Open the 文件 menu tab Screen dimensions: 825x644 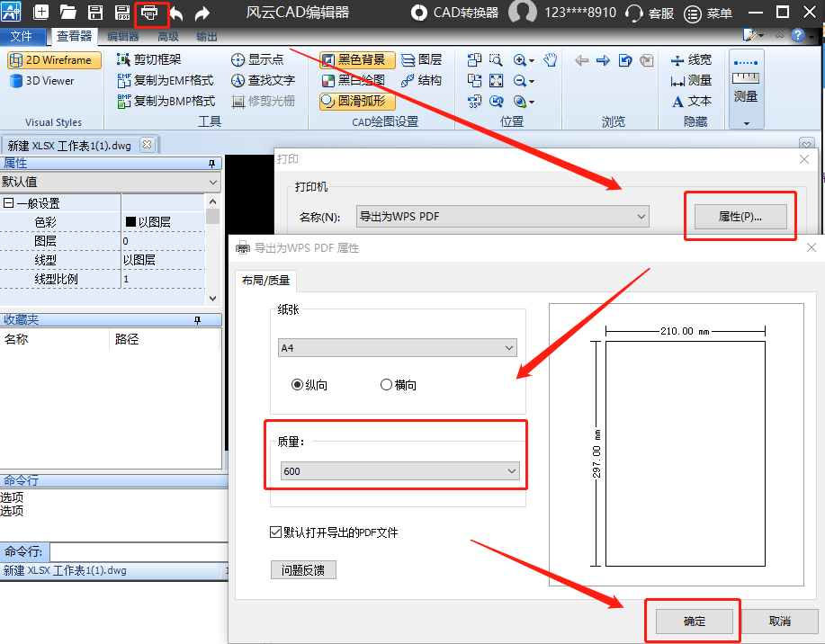[x=22, y=36]
